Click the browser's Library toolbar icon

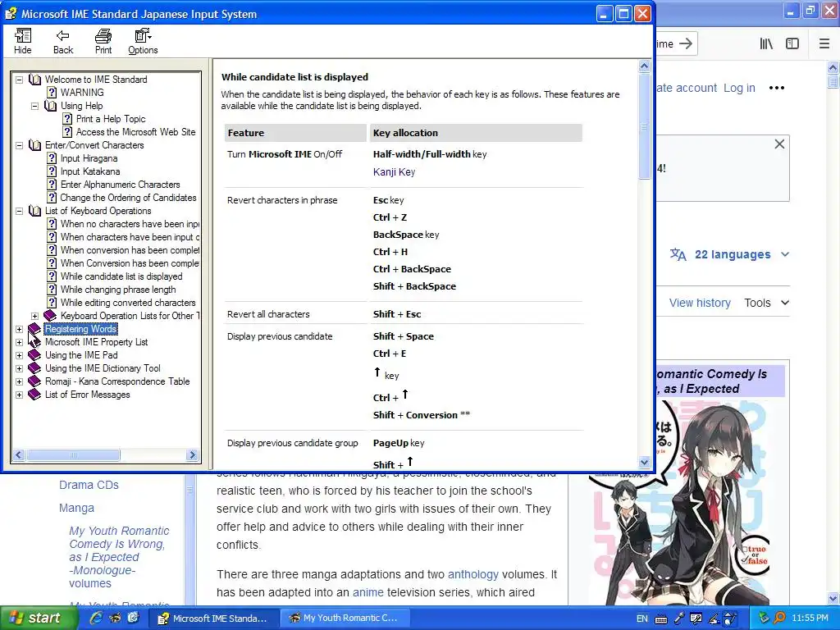766,44
